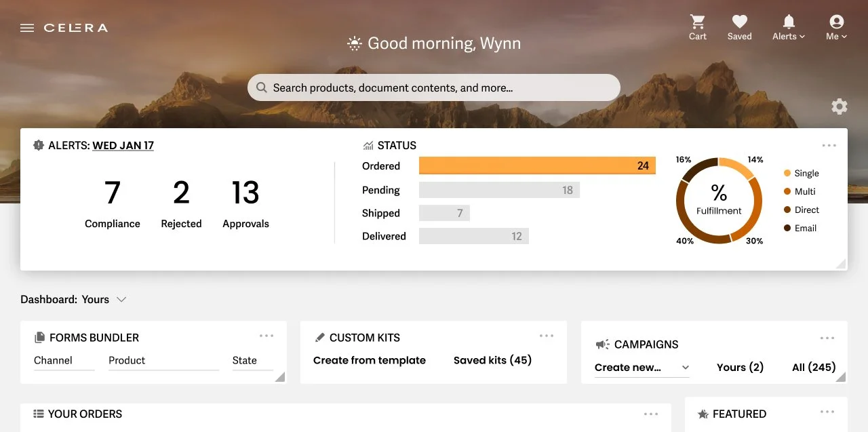Open Custom Kits options menu
Screen dimensions: 868x432
point(547,336)
